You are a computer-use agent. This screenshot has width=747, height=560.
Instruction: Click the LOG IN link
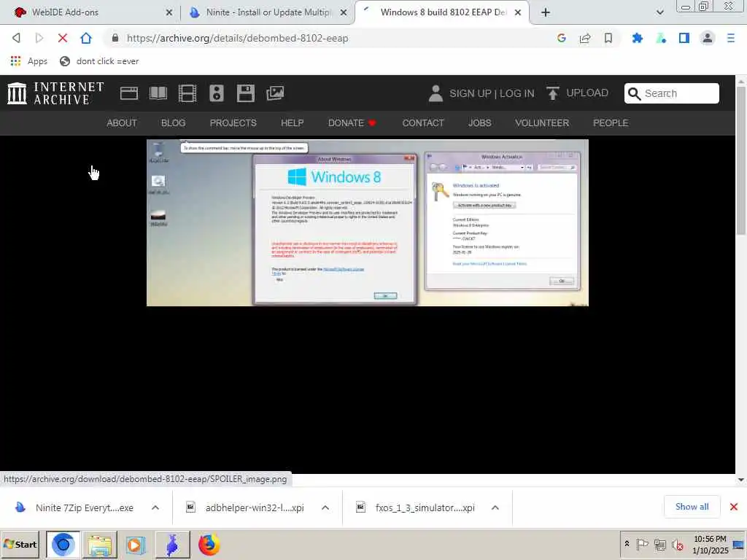(517, 93)
